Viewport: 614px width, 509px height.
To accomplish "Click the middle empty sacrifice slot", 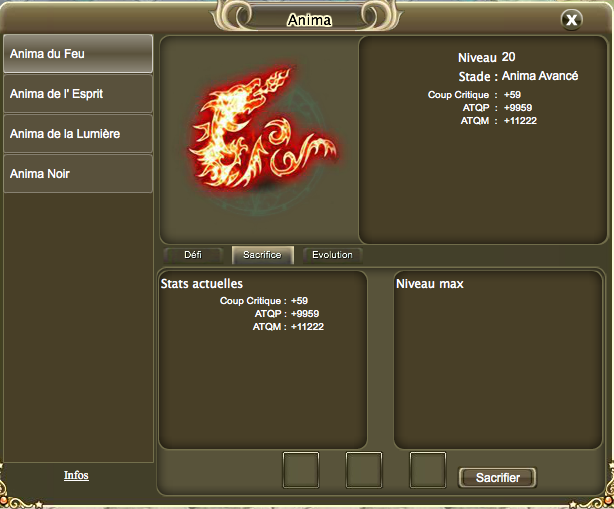I will 364,470.
